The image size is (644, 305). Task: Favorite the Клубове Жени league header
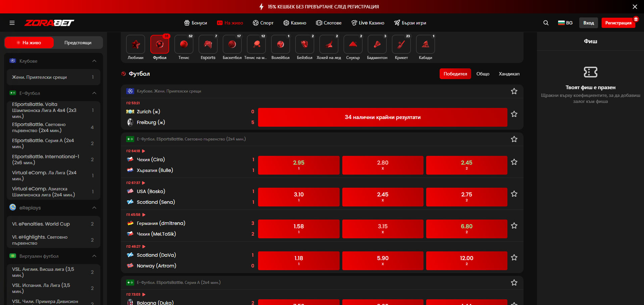pos(514,91)
